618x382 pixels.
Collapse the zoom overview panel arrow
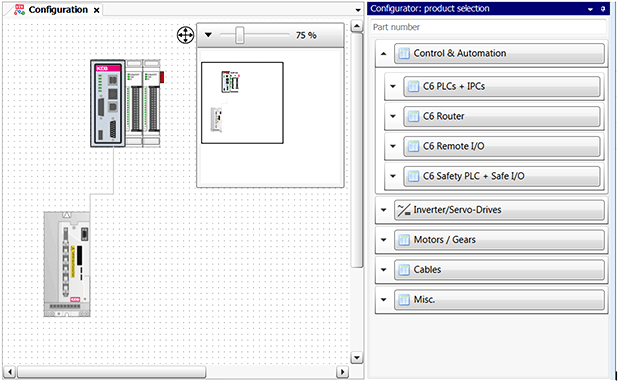coord(208,35)
